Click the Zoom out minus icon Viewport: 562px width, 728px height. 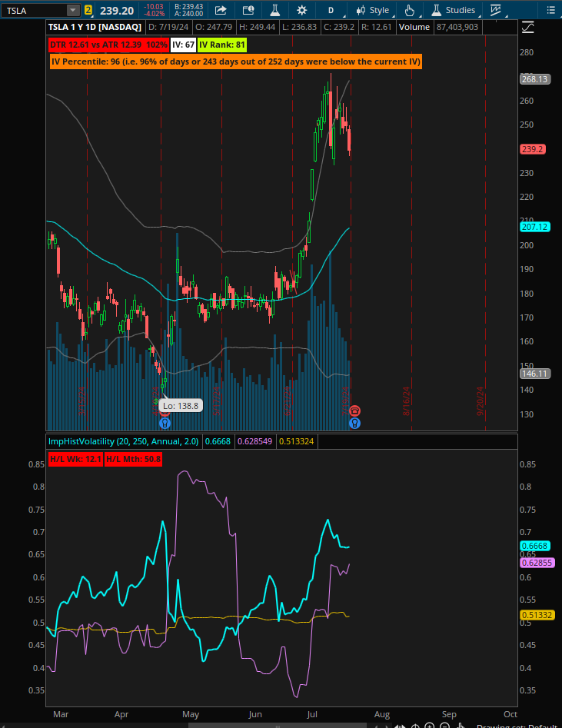pos(445,725)
